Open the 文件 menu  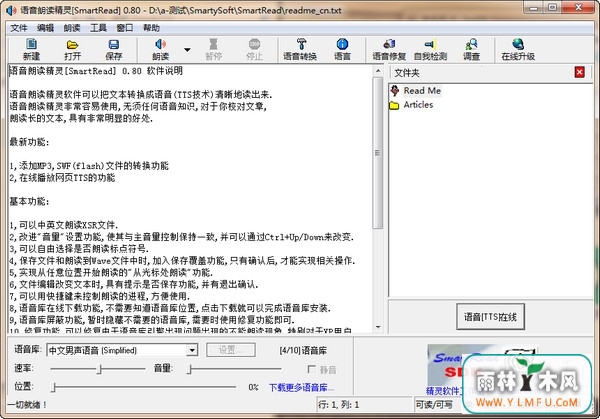click(x=18, y=28)
